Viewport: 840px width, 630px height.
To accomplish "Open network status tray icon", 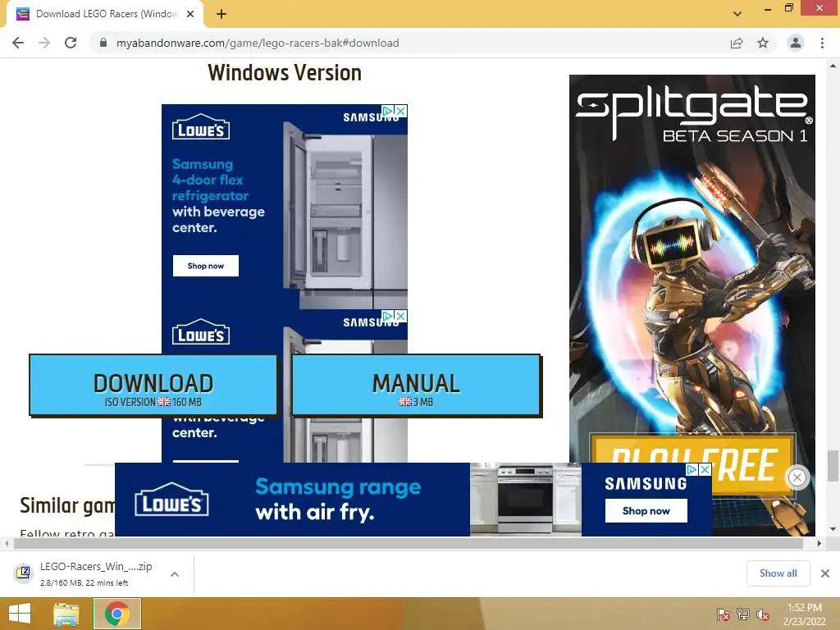I will 743,614.
